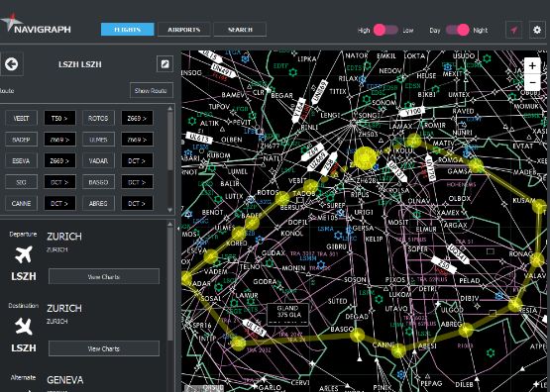Screen dimensions: 550x392
Task: Select the UQ341 airway label on map
Action: pyautogui.click(x=458, y=253)
